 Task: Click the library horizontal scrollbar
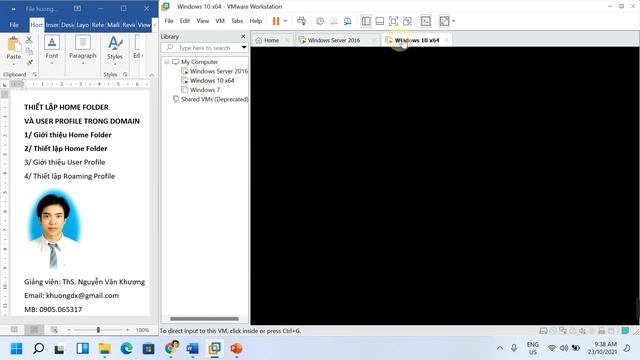pyautogui.click(x=204, y=319)
